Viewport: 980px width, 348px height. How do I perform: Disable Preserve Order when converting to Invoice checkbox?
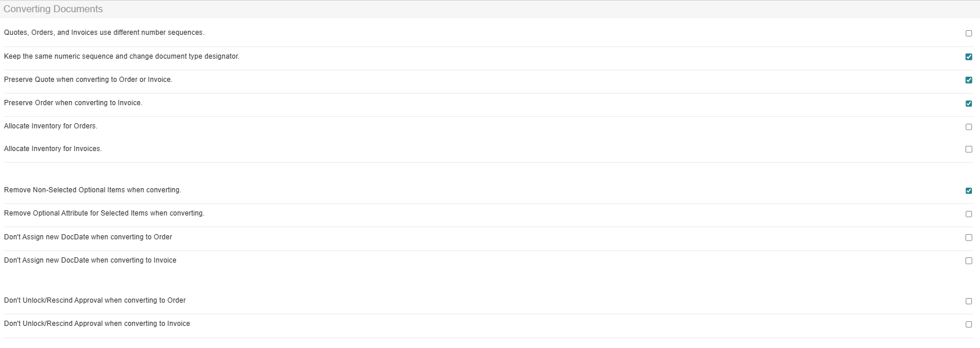click(968, 103)
